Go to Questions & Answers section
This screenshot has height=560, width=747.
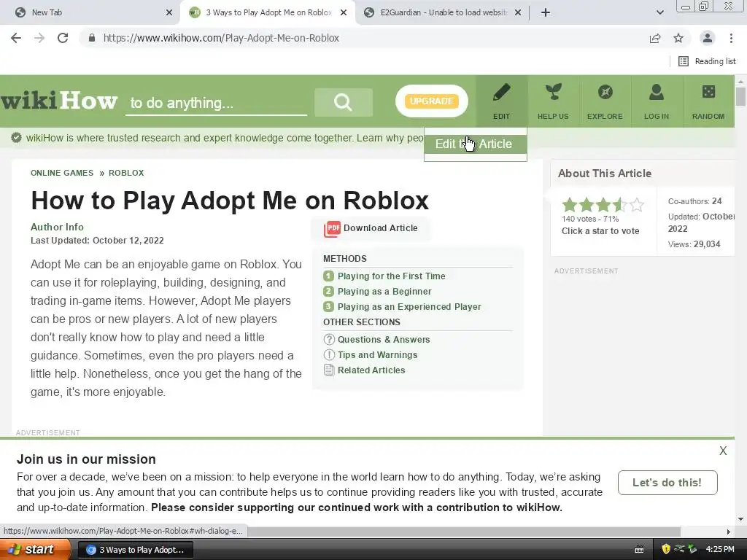point(384,340)
